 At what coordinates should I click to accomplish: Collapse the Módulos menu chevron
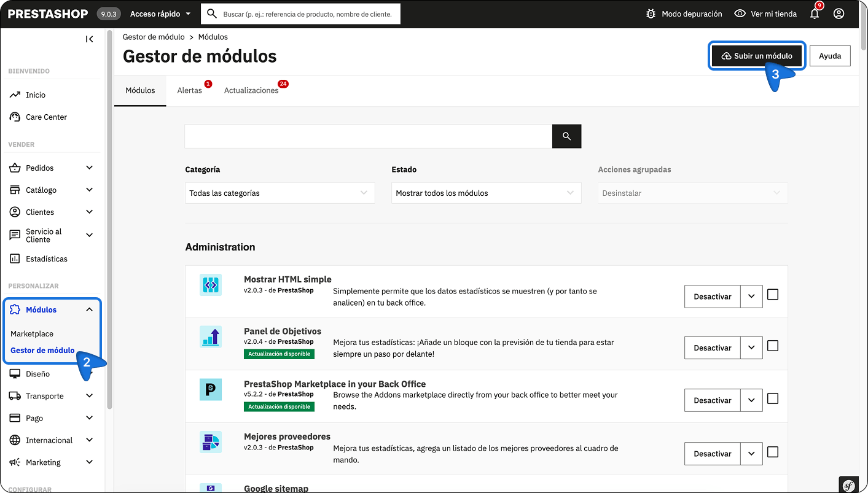click(90, 309)
